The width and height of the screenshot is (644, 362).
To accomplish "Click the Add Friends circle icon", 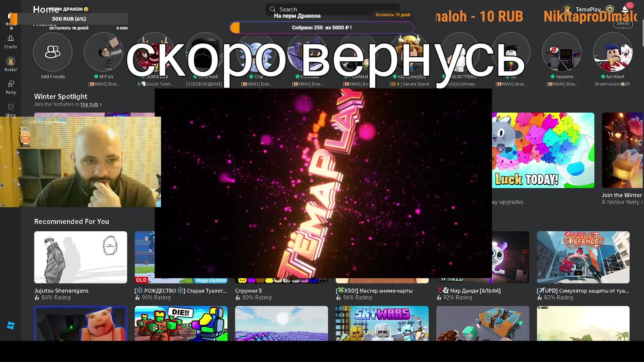I will (53, 52).
